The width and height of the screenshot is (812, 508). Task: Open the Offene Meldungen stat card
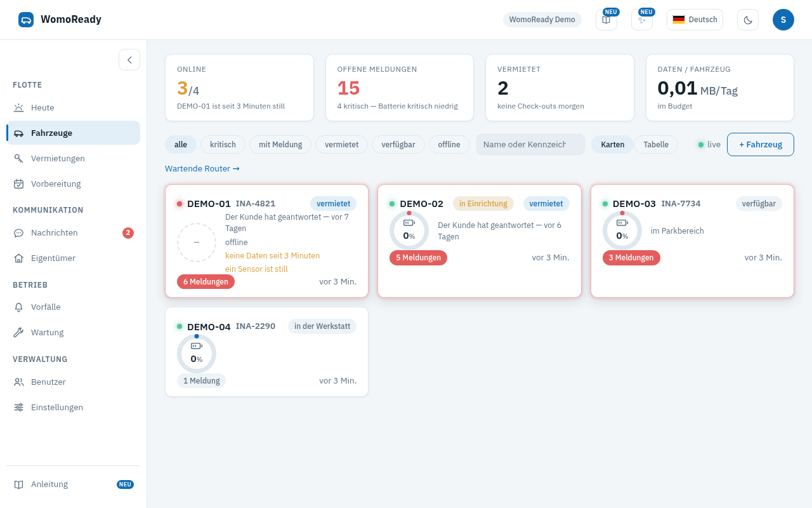tap(400, 88)
